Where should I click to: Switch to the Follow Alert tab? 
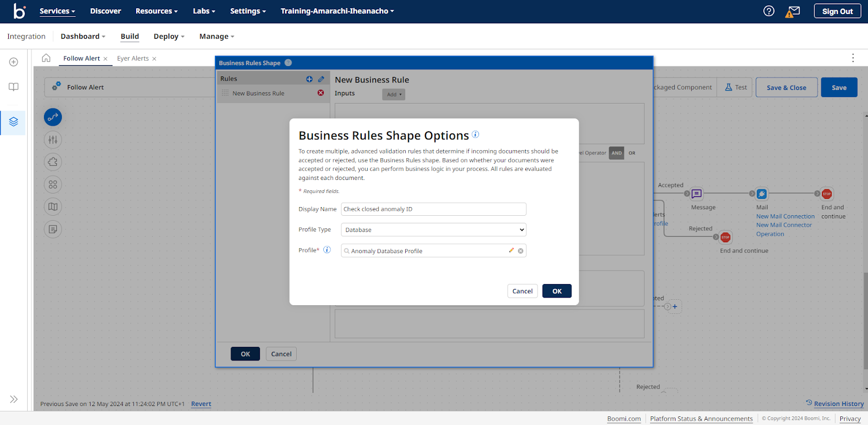[x=81, y=59]
